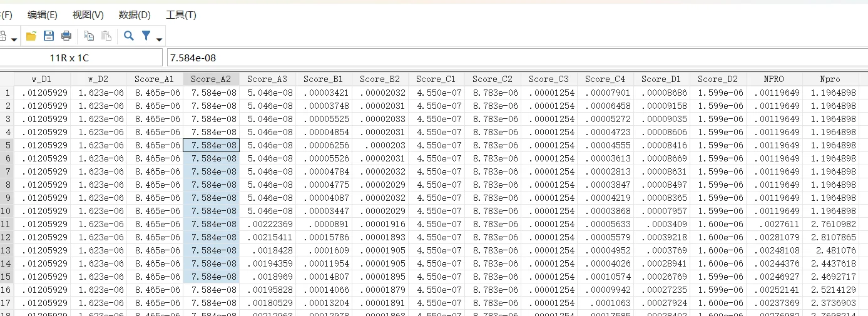Open the 工具(T) menu
This screenshot has height=316, width=868.
click(x=181, y=14)
